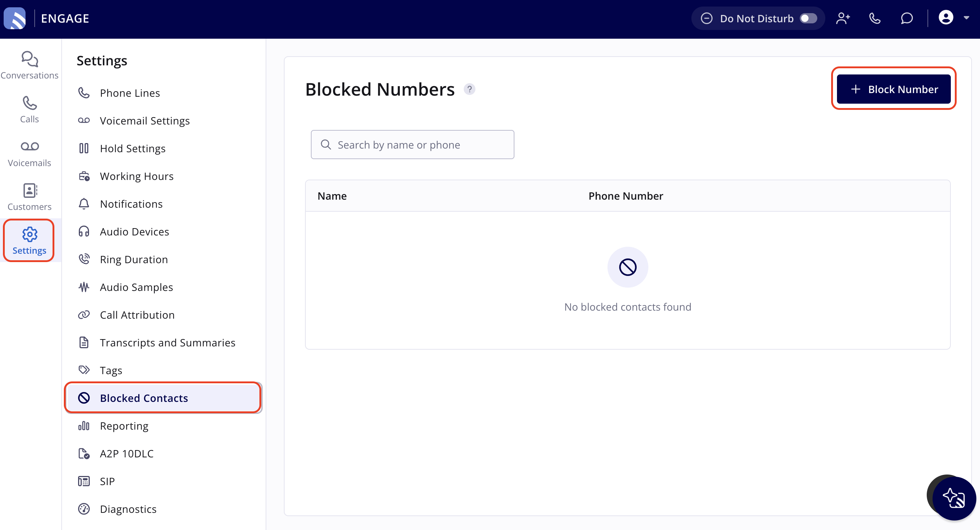Go to Calls in the left sidebar
Viewport: 980px width, 530px height.
(x=30, y=110)
